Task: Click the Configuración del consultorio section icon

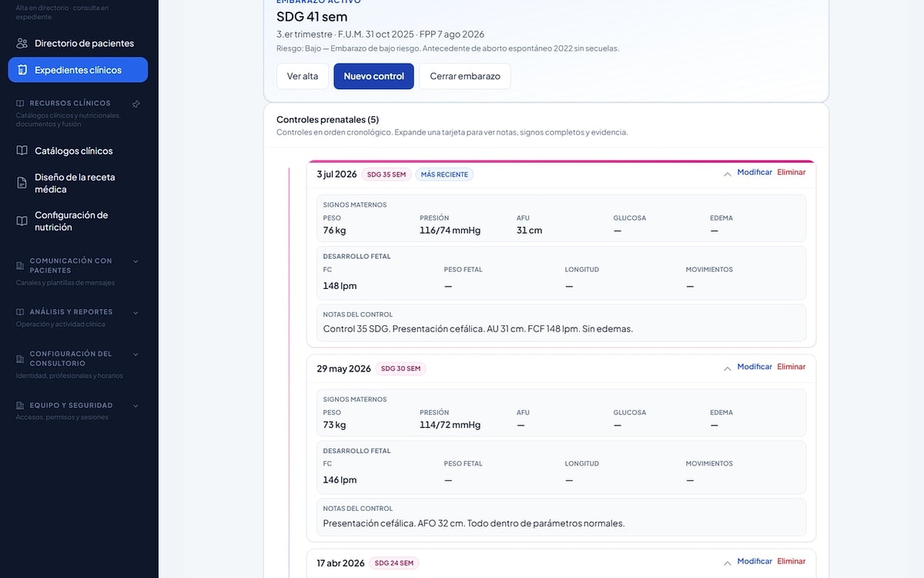Action: pyautogui.click(x=20, y=358)
